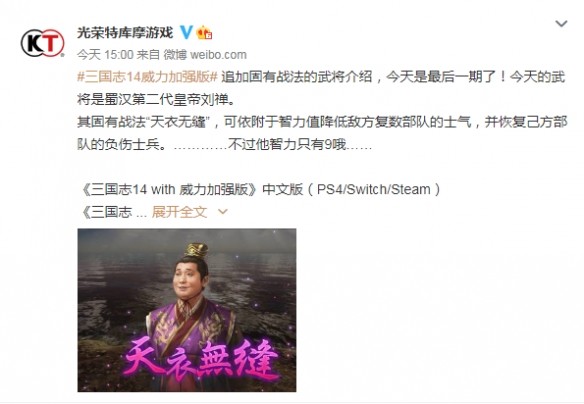Click the 天衣無縫 calligraphy in image
The image size is (584, 404).
coord(201,358)
